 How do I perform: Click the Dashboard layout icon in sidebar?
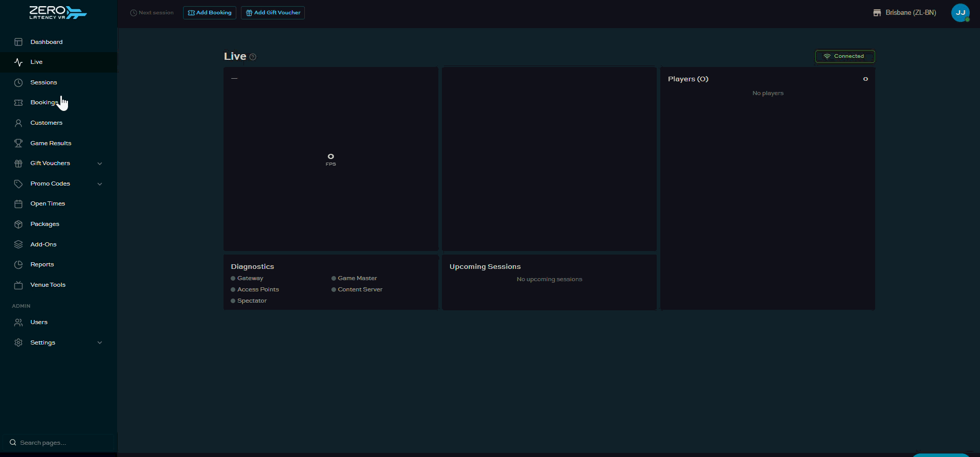pyautogui.click(x=18, y=42)
